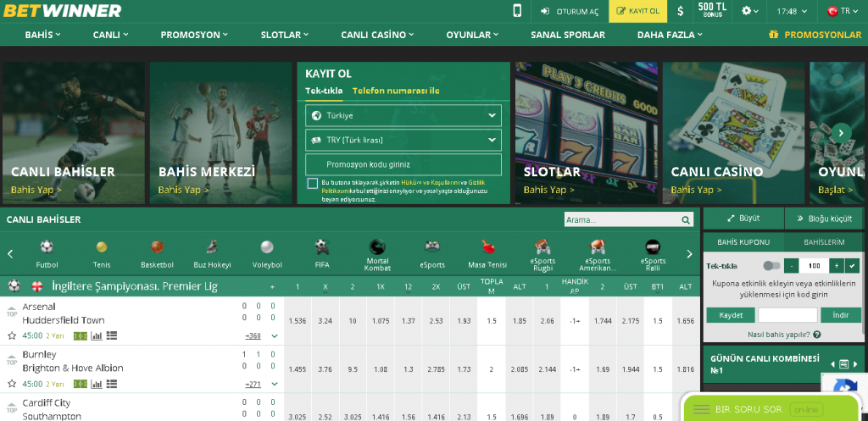Open the settings gear menu
Image resolution: width=868 pixels, height=421 pixels.
tap(750, 11)
